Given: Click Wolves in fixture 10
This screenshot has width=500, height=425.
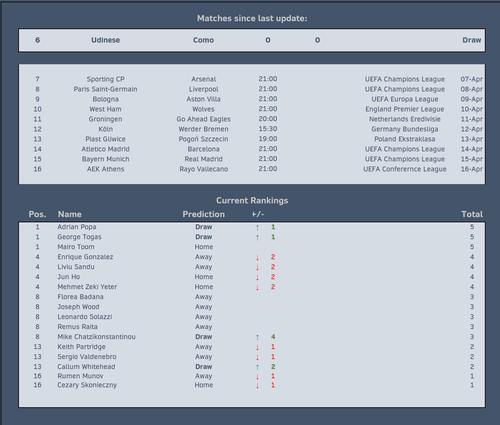Looking at the screenshot, I should click(203, 109).
